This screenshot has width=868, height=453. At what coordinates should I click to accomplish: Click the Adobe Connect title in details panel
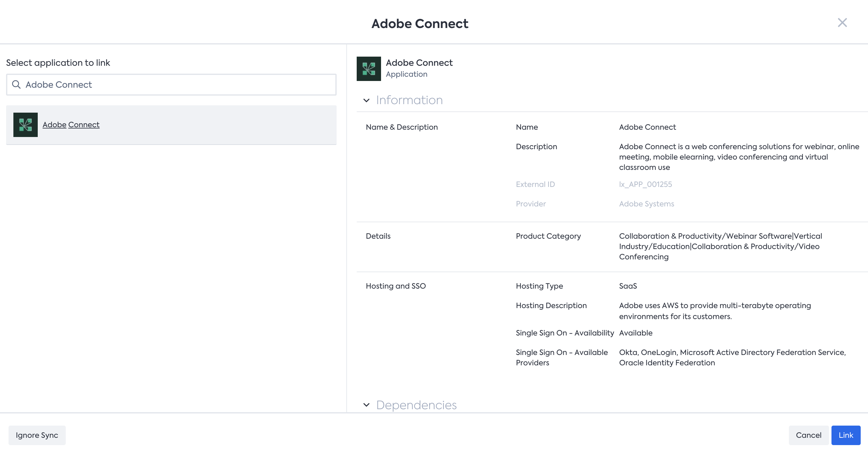(x=419, y=63)
